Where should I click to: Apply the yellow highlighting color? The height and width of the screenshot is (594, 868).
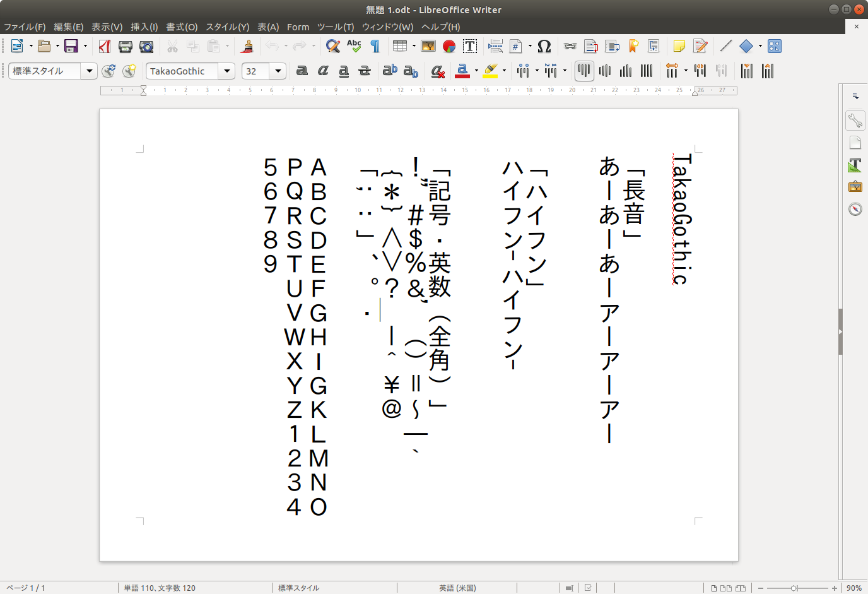491,71
